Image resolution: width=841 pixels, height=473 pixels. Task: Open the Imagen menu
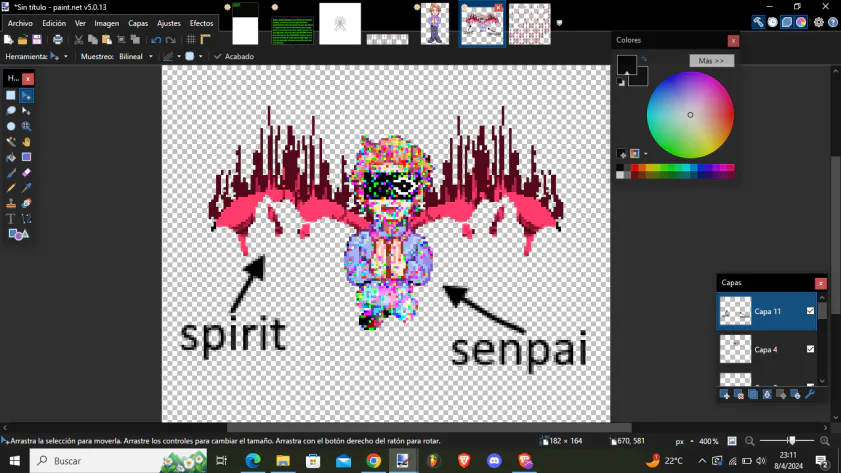coord(107,23)
